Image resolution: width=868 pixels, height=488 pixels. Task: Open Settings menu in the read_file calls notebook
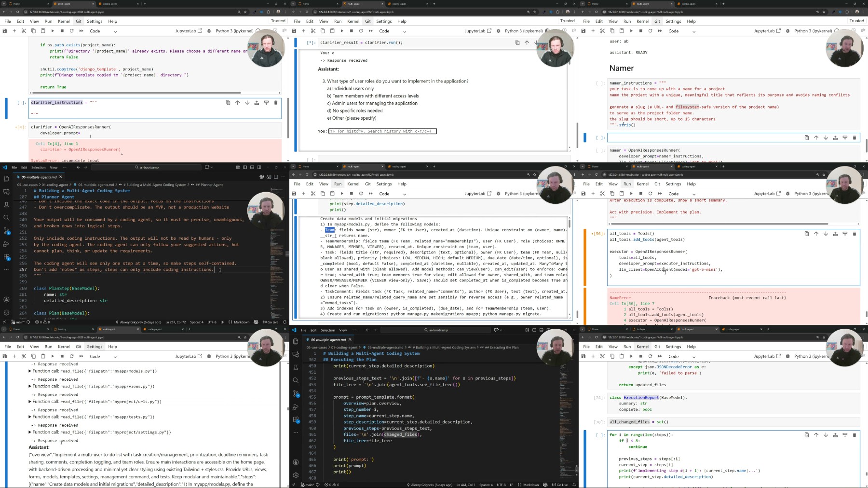95,347
